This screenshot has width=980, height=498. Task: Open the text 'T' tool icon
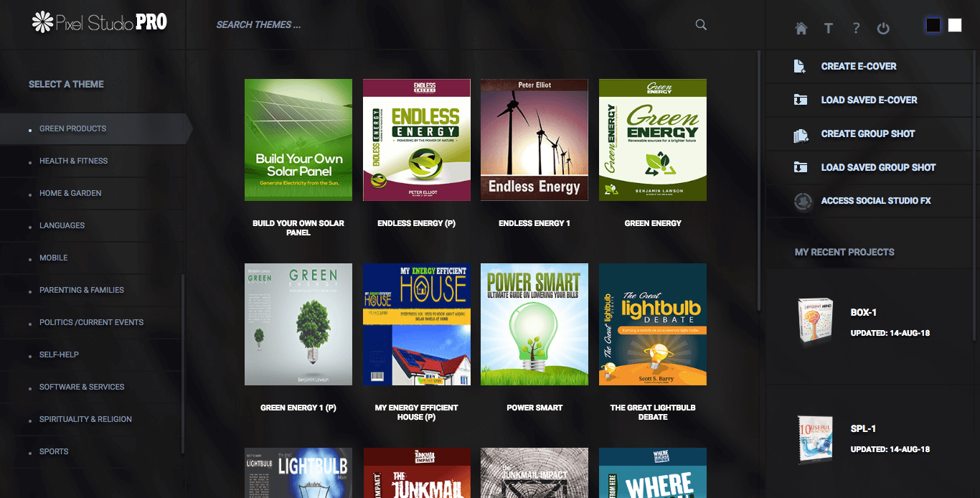point(829,28)
